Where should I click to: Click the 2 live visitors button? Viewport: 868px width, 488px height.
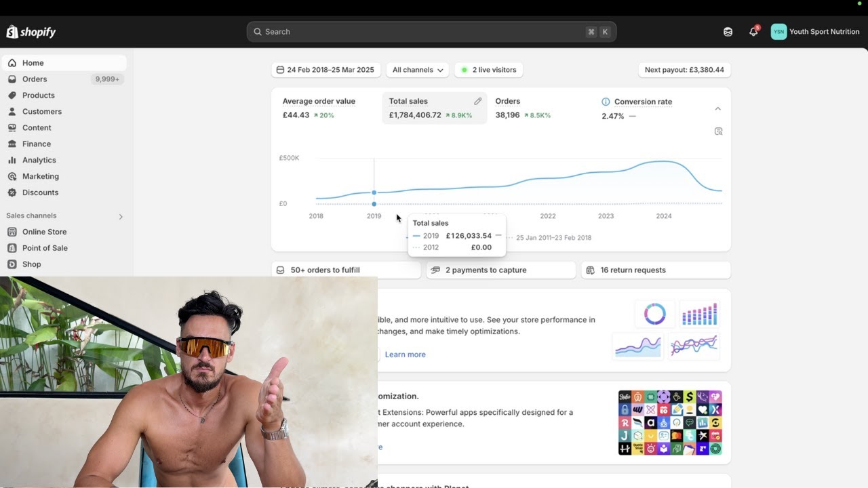pyautogui.click(x=489, y=70)
